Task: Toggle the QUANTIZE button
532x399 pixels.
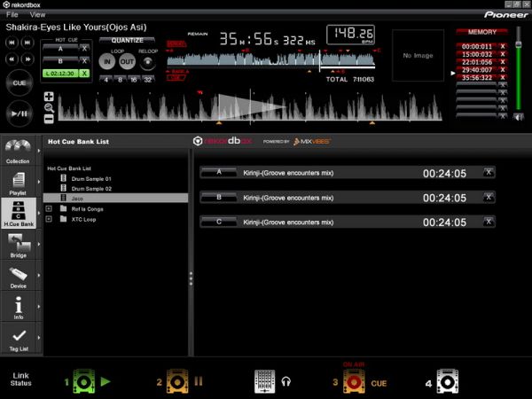Action: pos(127,41)
